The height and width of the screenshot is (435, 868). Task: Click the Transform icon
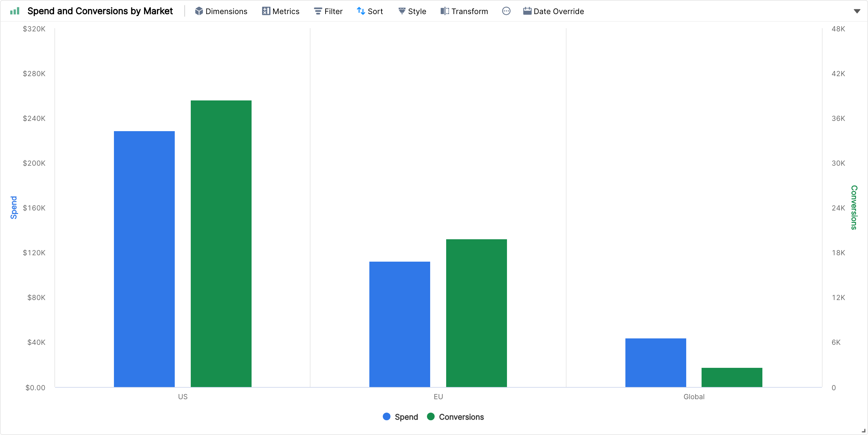coord(445,11)
